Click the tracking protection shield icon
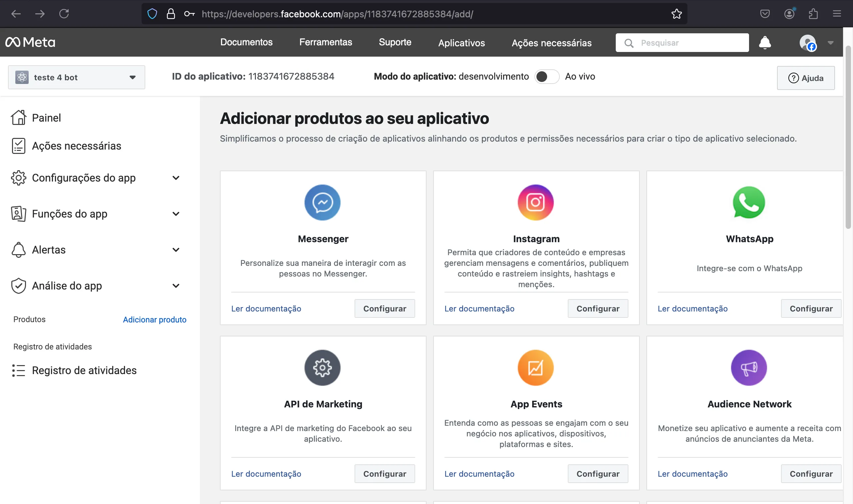Screen dimensions: 853x504 152,14
